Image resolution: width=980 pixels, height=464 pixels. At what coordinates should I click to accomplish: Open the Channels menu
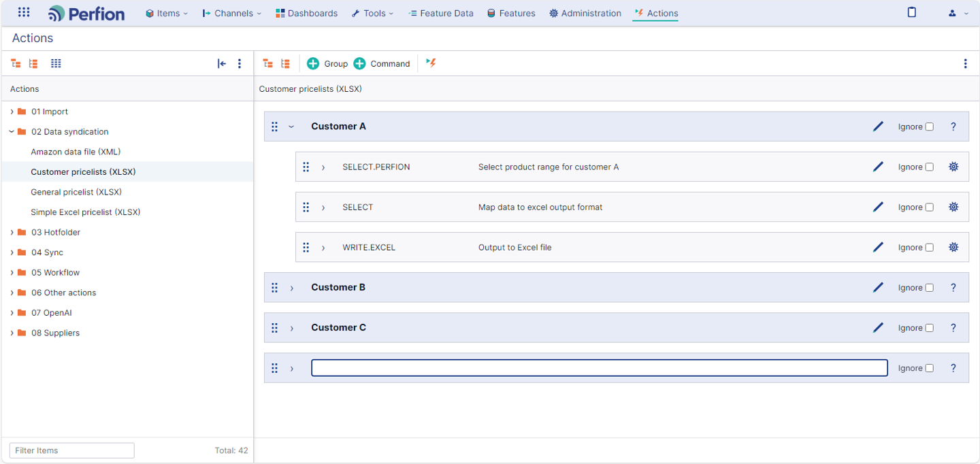coord(231,13)
